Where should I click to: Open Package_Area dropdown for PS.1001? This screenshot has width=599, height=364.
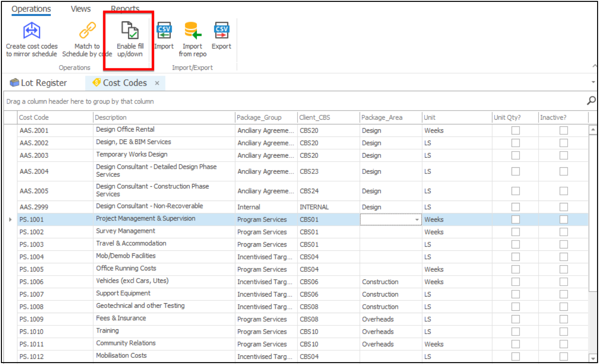click(x=417, y=220)
